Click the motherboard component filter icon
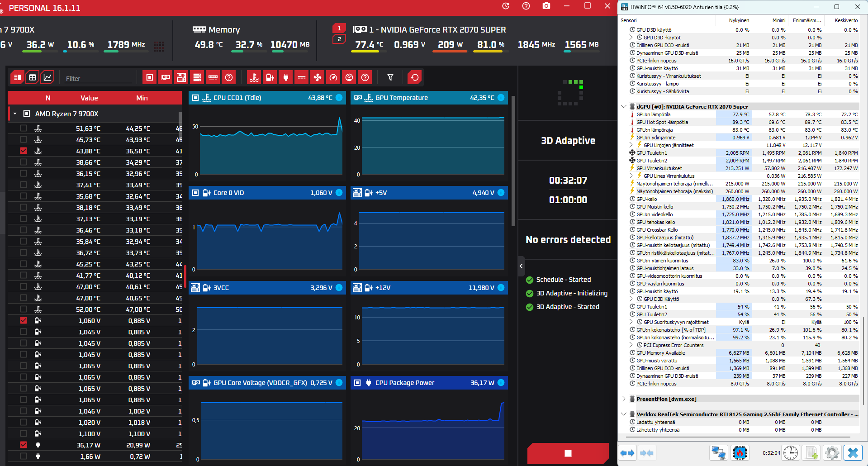This screenshot has height=466, width=868. click(181, 77)
